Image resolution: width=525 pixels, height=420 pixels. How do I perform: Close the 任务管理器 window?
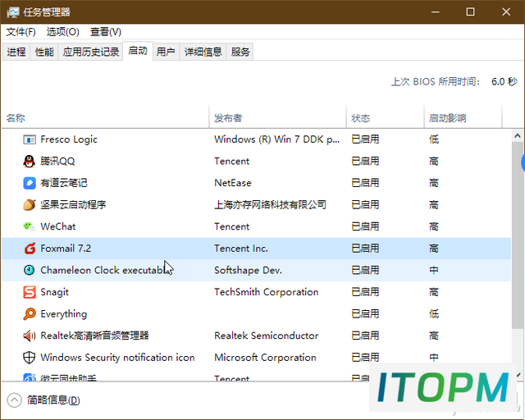506,12
